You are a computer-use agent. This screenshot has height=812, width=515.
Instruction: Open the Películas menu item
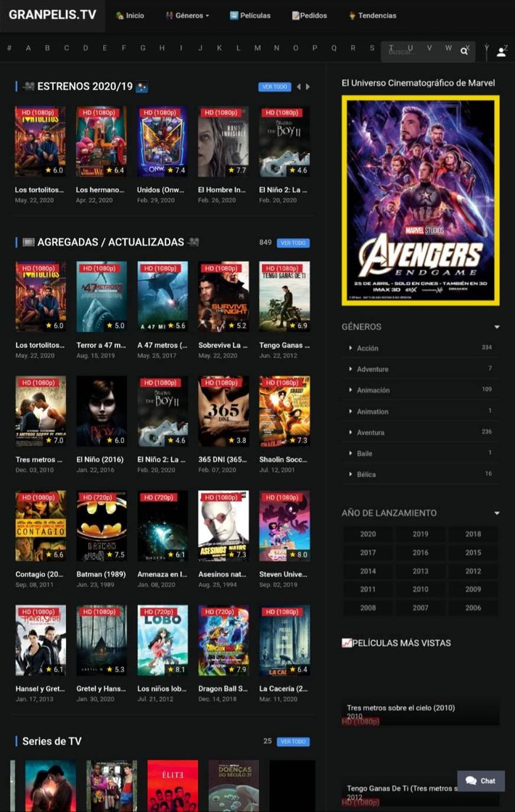click(250, 15)
